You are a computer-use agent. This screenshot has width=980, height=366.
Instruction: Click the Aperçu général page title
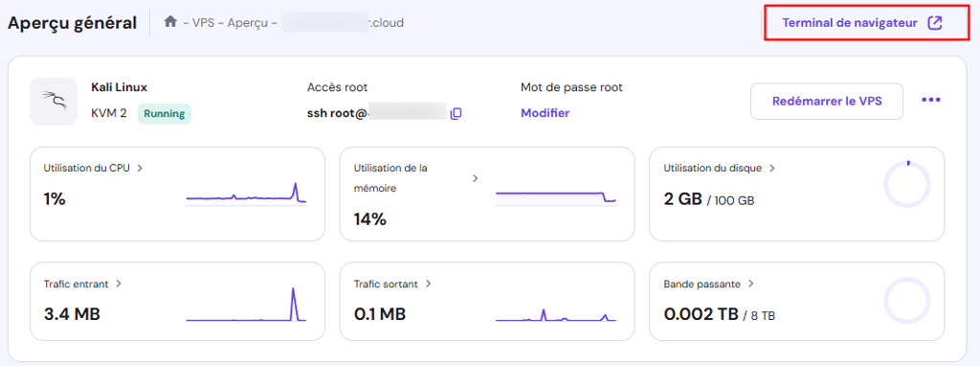[x=72, y=23]
